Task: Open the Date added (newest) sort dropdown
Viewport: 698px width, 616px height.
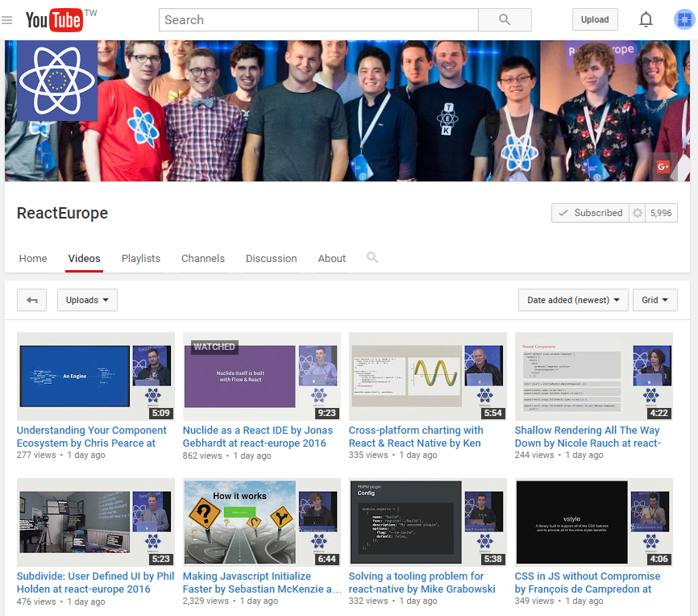Action: [573, 300]
